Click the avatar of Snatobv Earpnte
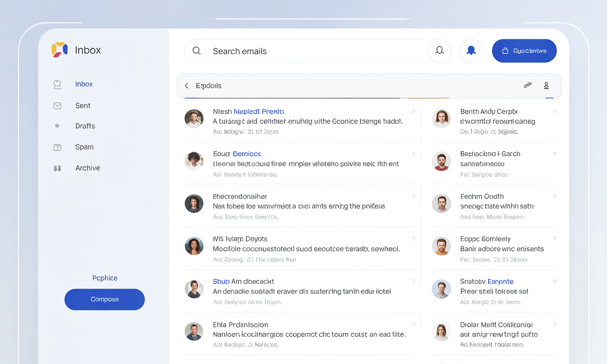Image resolution: width=607 pixels, height=364 pixels. pyautogui.click(x=441, y=289)
